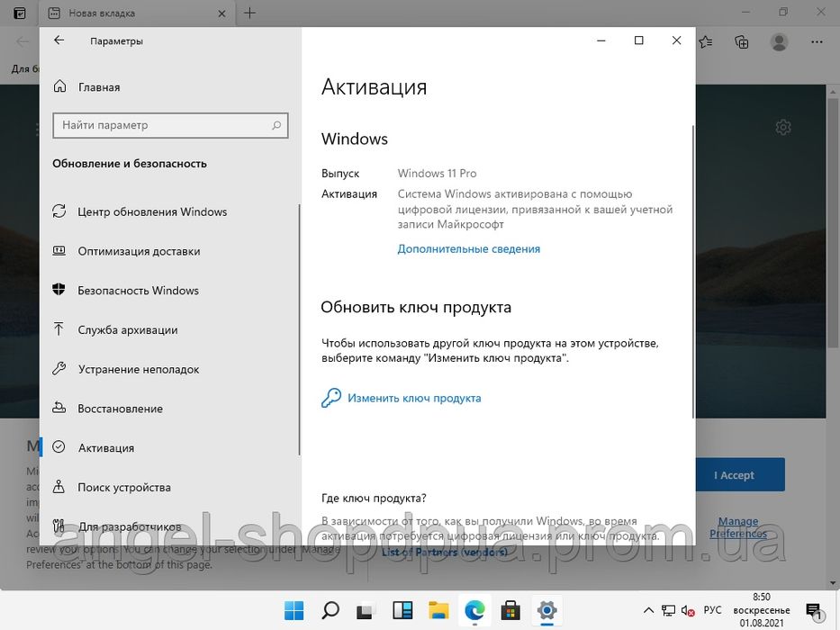Open the Edge profile avatar
The width and height of the screenshot is (840, 630).
779,41
